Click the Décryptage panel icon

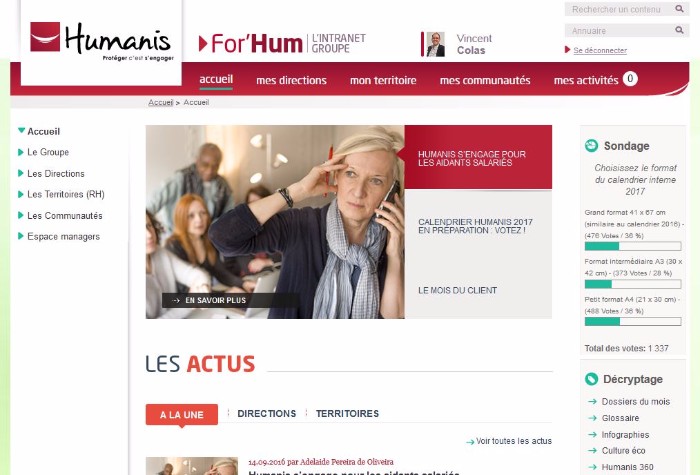(x=591, y=379)
